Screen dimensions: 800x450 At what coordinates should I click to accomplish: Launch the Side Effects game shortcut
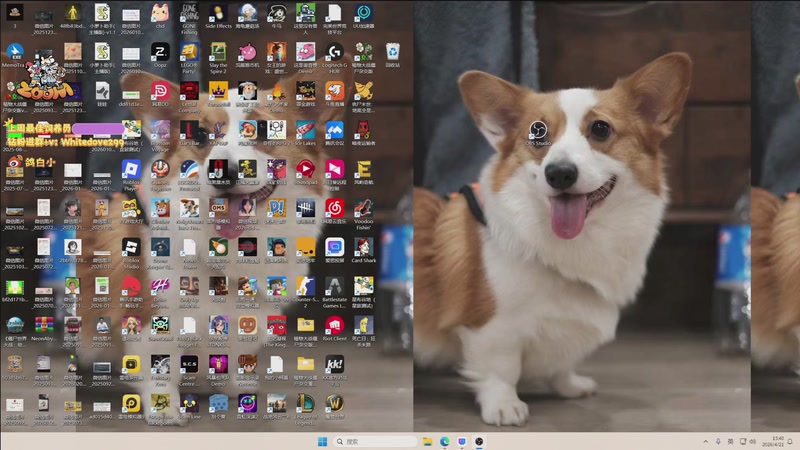coord(218,12)
